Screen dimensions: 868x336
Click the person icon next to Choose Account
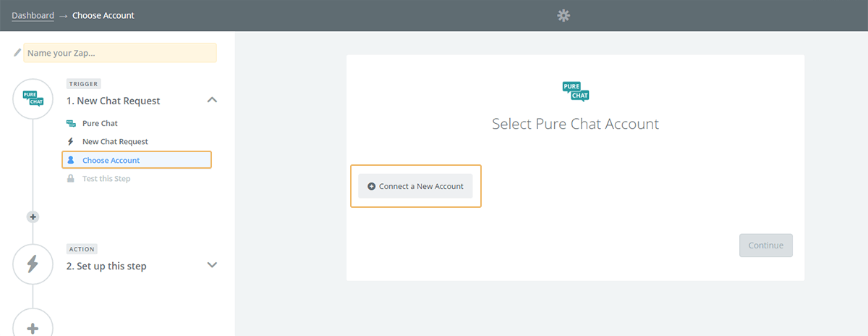click(x=71, y=160)
